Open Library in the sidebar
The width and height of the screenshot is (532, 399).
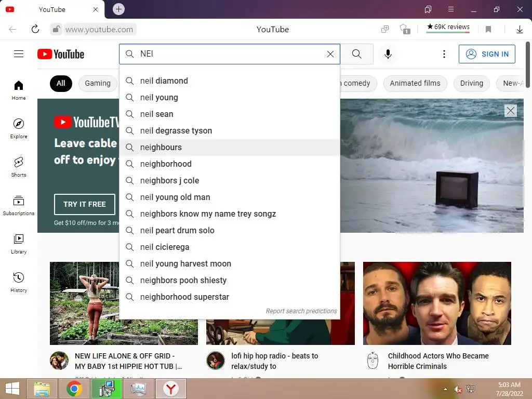[x=19, y=244]
